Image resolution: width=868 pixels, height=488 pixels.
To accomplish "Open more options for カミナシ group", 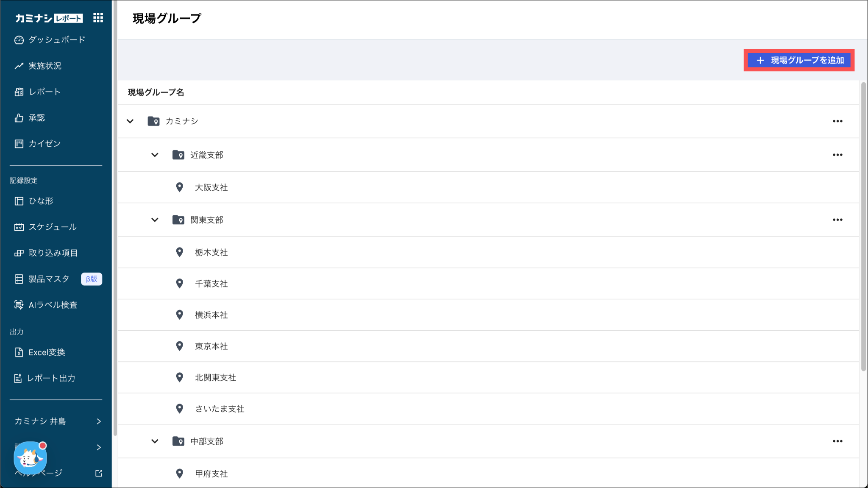I will (x=837, y=121).
